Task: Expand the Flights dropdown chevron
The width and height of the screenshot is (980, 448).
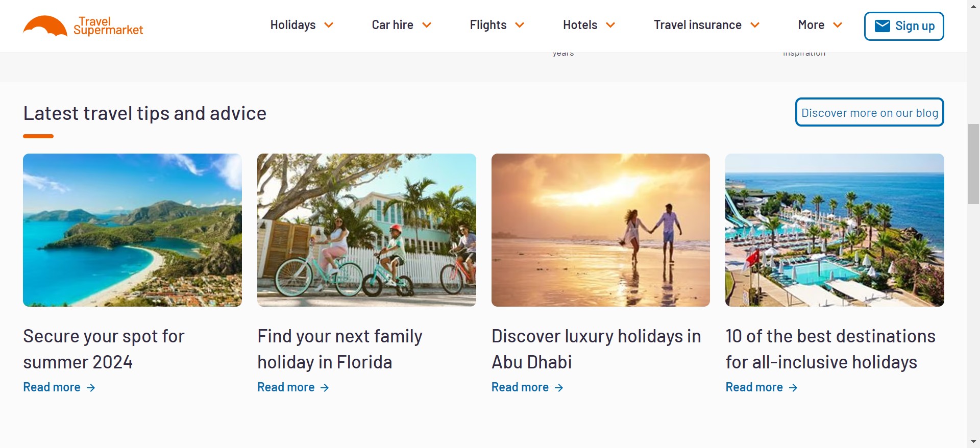Action: point(520,25)
